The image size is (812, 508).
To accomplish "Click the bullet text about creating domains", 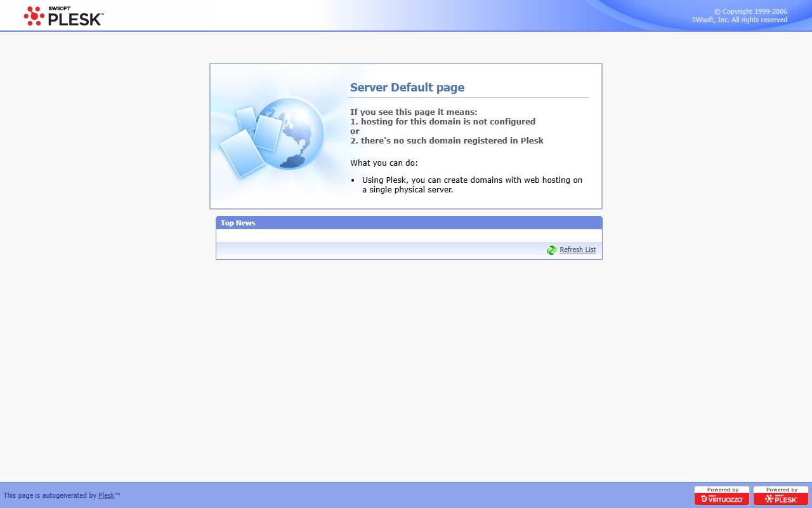I will 472,185.
